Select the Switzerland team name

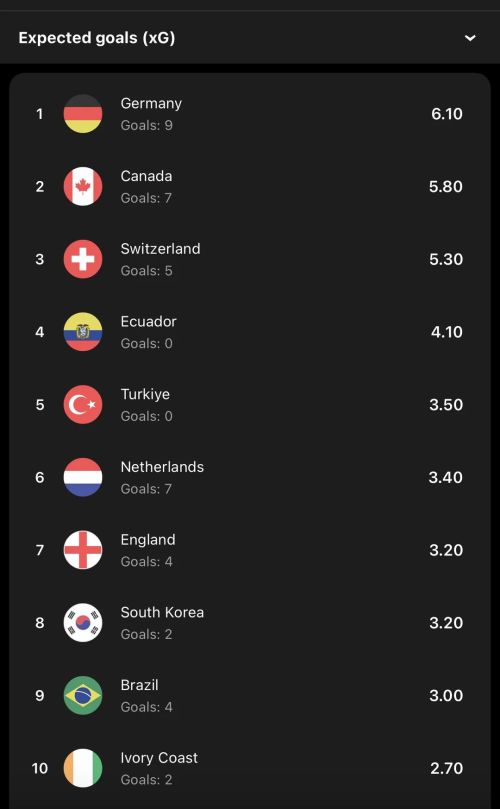pos(160,249)
